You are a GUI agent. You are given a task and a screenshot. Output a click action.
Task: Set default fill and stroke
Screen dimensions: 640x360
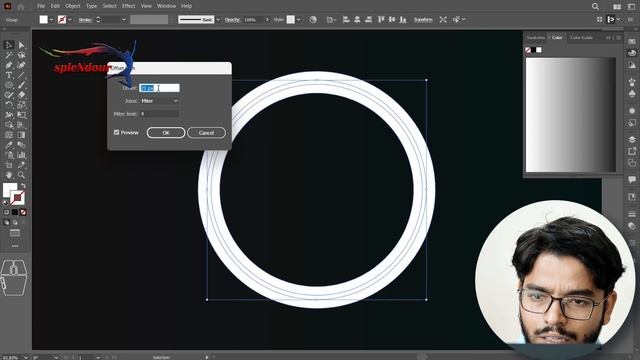[x=6, y=202]
